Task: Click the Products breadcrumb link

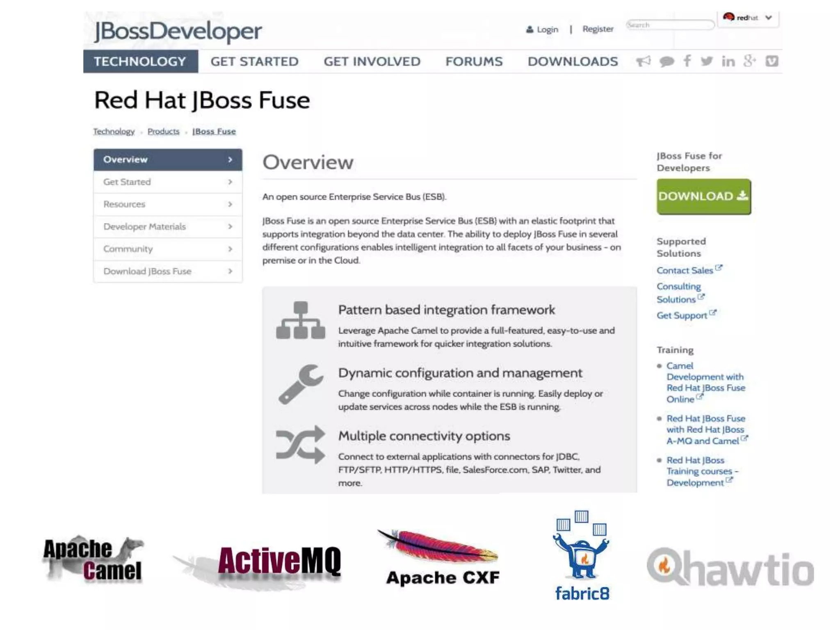Action: (x=163, y=132)
